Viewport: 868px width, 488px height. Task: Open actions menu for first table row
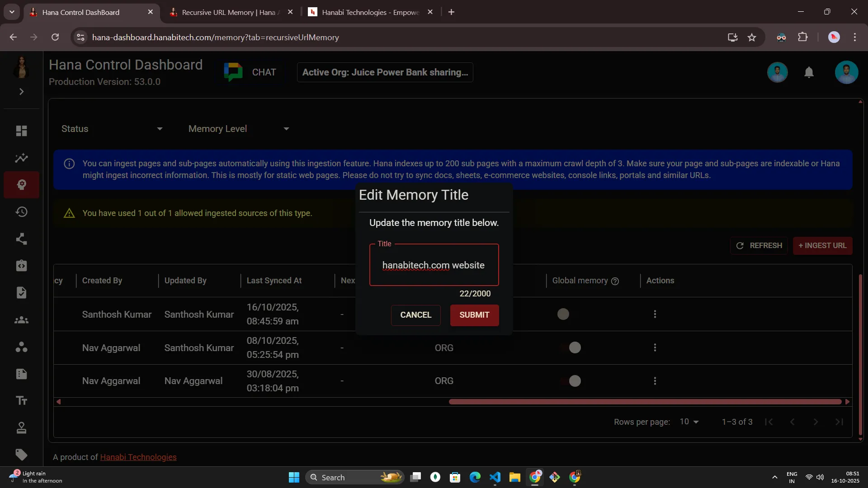tap(655, 314)
